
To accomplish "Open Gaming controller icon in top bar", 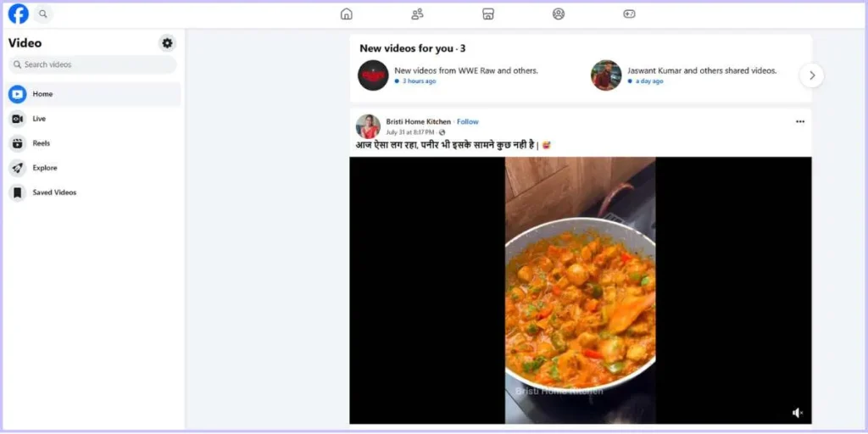I will point(630,14).
